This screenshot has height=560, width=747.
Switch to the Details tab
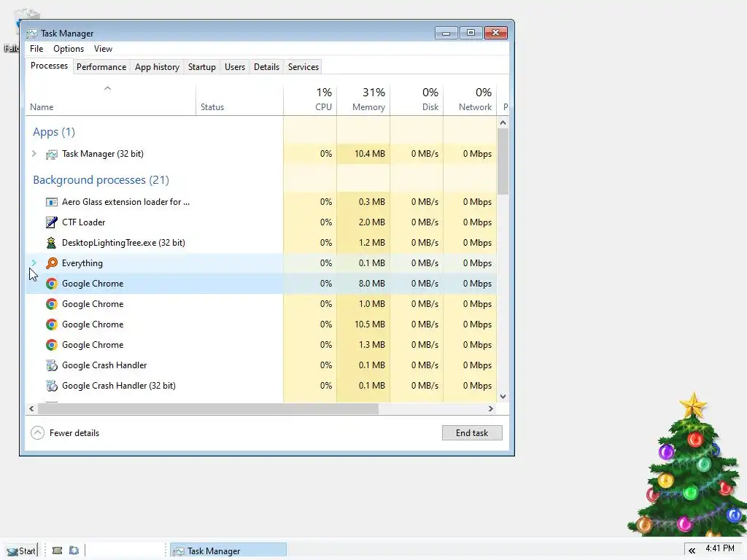(266, 67)
